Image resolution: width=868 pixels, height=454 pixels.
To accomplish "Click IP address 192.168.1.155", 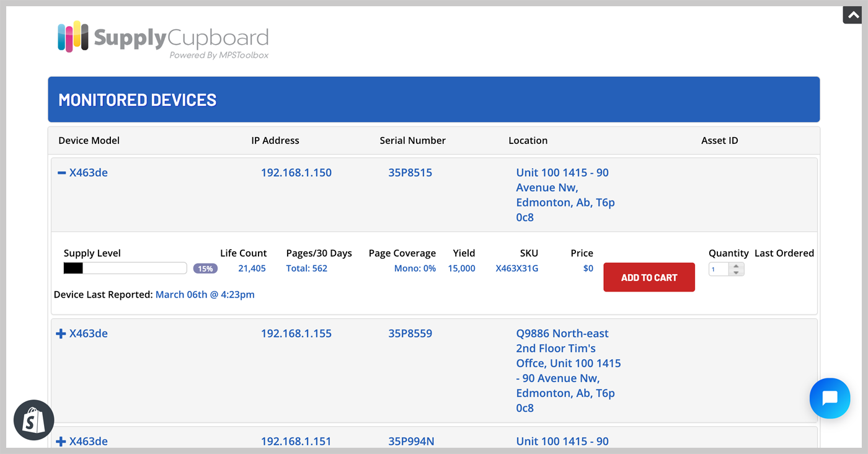I will coord(296,334).
